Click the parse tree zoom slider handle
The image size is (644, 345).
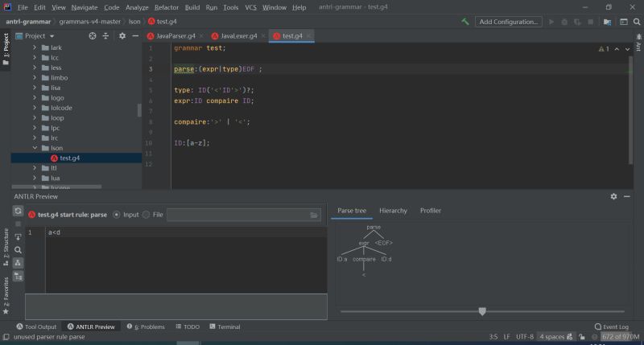click(482, 311)
